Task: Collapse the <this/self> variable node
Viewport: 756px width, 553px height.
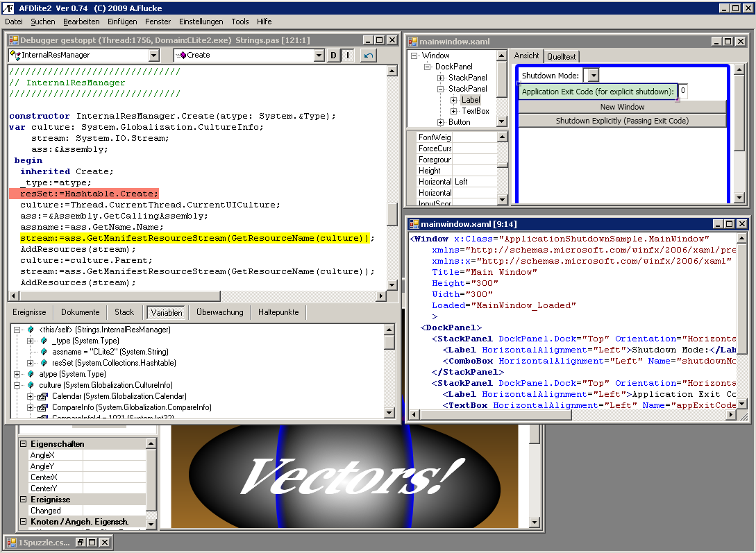Action: click(17, 330)
